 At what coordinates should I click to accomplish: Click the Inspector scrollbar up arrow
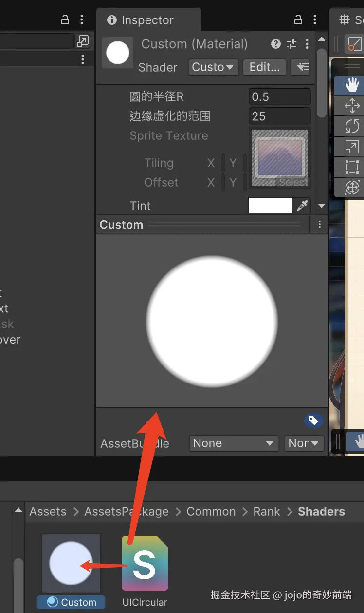click(321, 39)
